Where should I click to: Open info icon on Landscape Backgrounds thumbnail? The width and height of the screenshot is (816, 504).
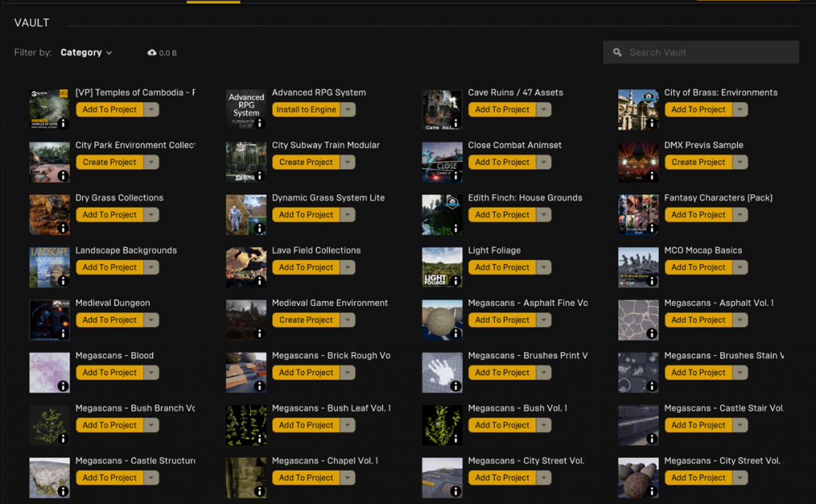(x=63, y=281)
